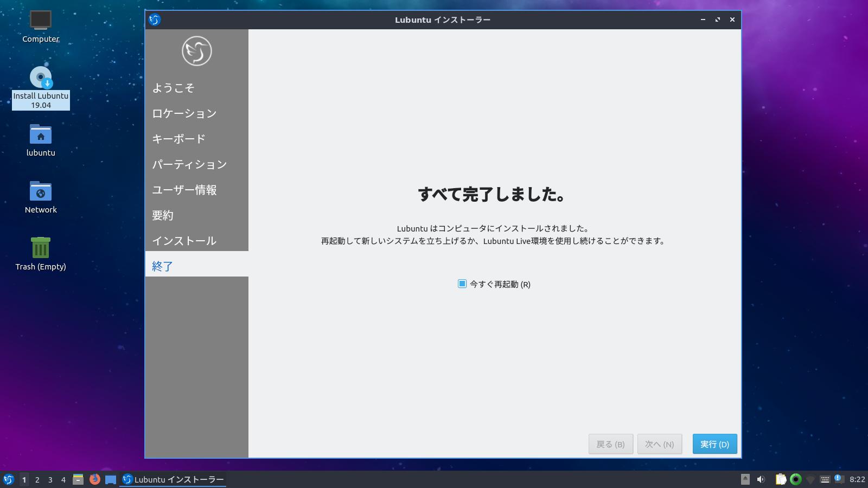This screenshot has height=488, width=868.
Task: Select the ロケーション step in sidebar
Action: tap(196, 113)
